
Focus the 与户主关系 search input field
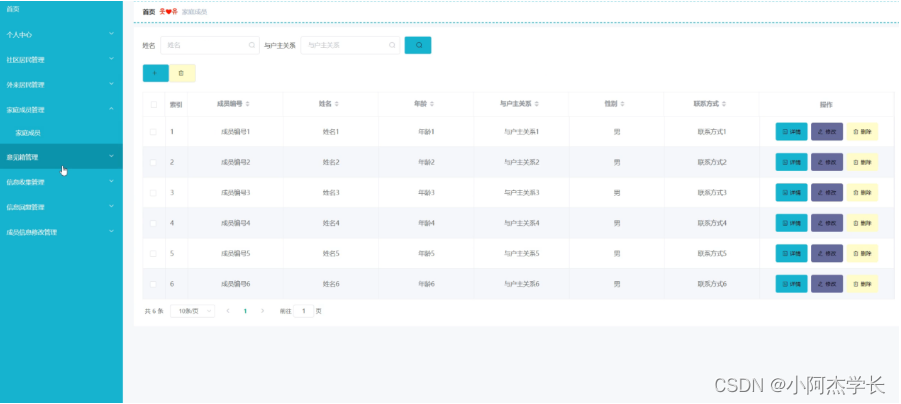pos(350,45)
